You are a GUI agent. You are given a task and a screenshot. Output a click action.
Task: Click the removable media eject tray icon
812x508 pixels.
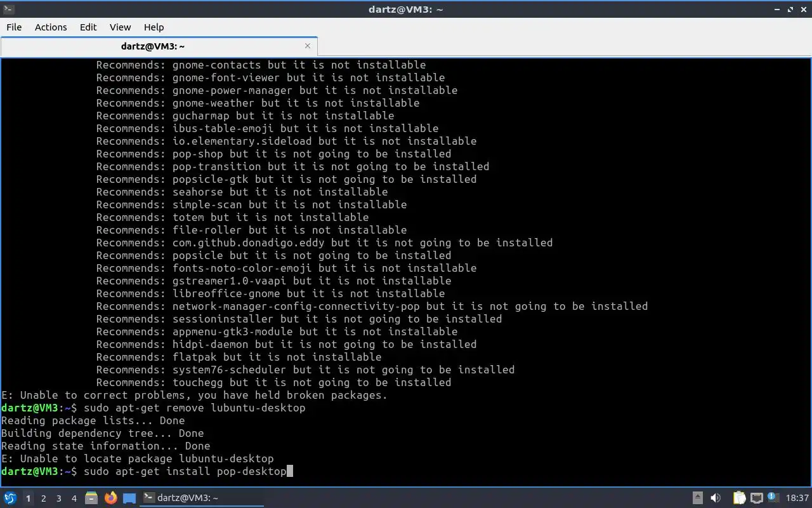coord(698,498)
